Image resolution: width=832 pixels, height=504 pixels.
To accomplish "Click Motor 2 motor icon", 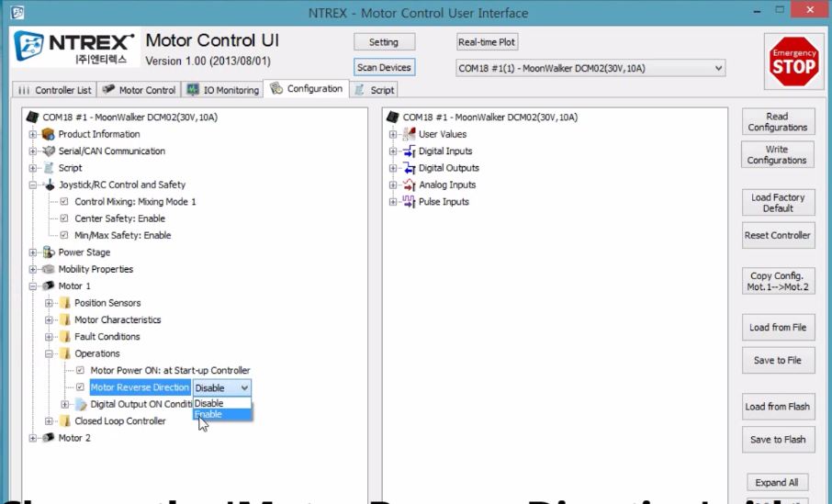I will point(49,438).
